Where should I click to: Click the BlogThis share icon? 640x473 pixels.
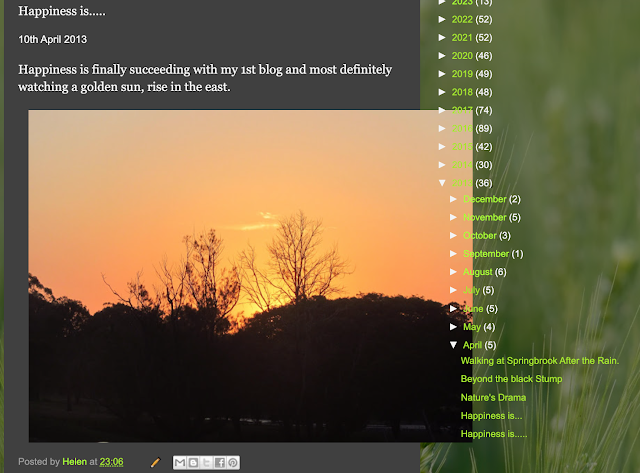click(193, 462)
